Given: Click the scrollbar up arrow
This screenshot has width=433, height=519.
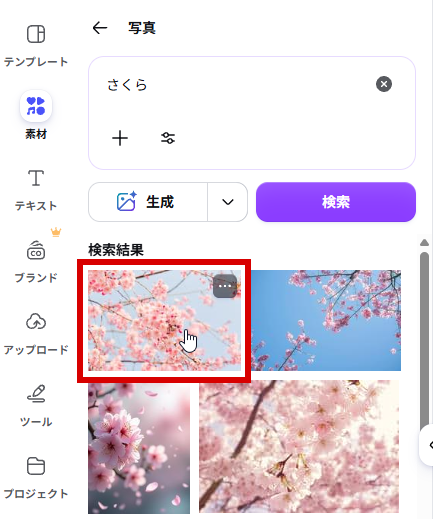Looking at the screenshot, I should point(424,242).
